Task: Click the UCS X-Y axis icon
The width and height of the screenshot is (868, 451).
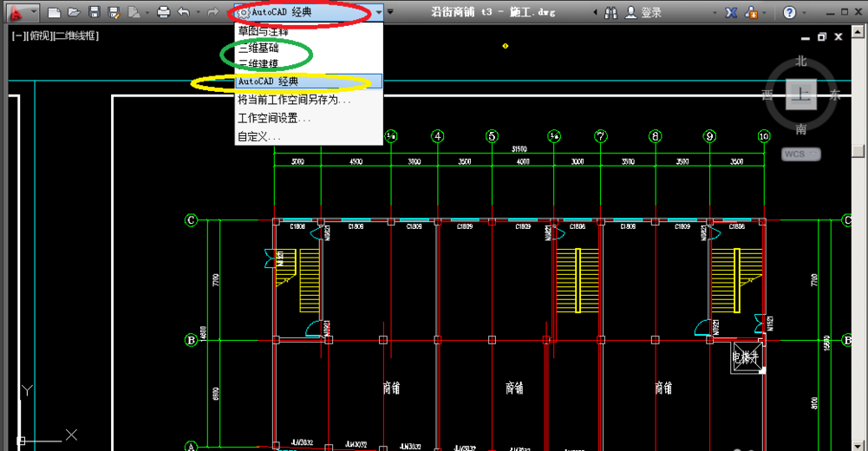Action: 47,415
